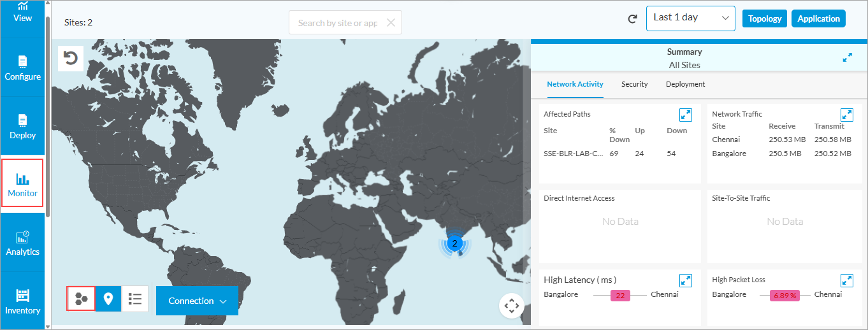Viewport: 868px width, 330px height.
Task: Switch to cluster topology view
Action: click(x=81, y=299)
